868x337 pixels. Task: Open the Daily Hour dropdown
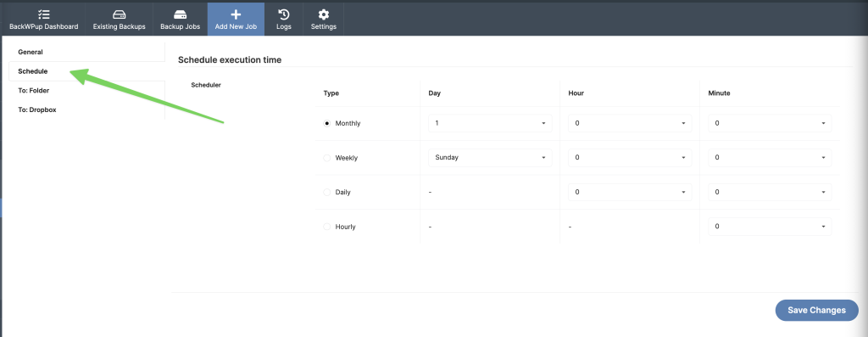click(630, 192)
